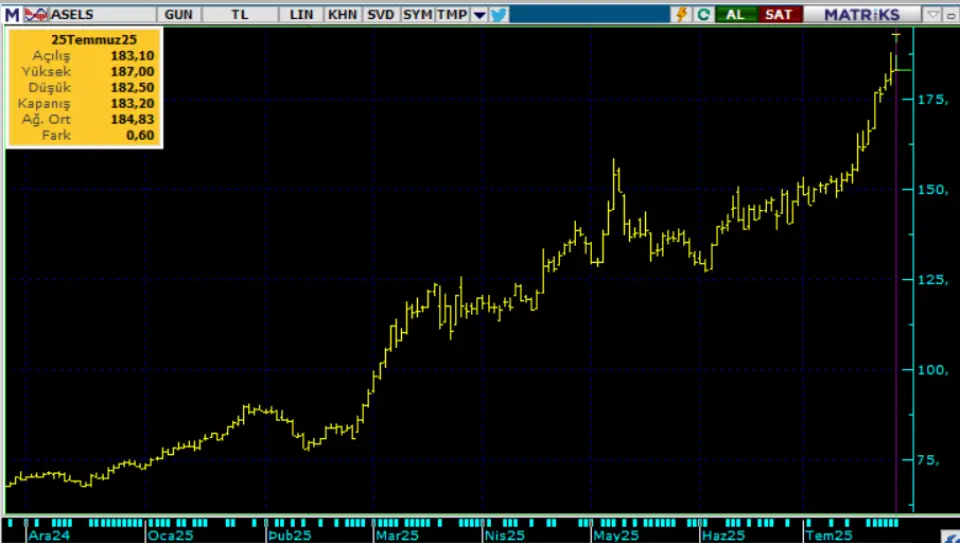Click the May25 date axis label
The width and height of the screenshot is (960, 543).
click(x=616, y=536)
